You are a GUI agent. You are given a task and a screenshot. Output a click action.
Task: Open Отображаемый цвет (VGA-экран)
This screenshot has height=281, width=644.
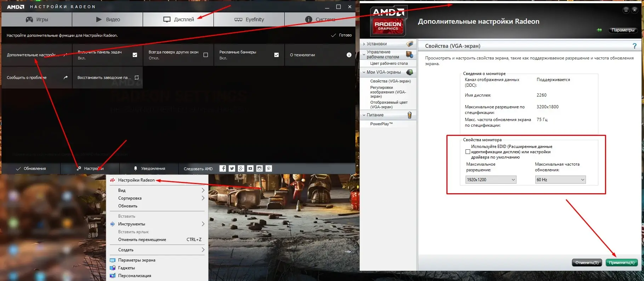tap(389, 104)
